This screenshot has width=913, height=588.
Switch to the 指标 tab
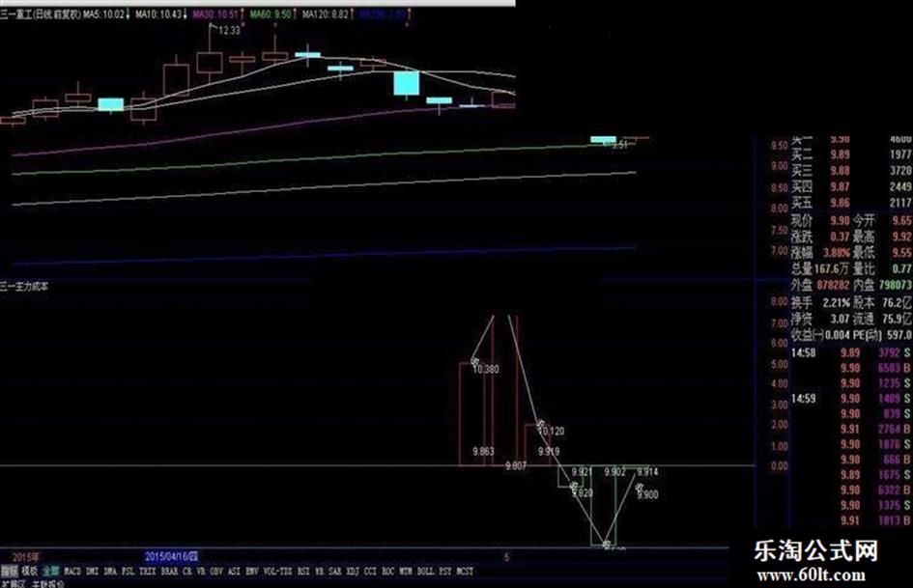coord(10,572)
